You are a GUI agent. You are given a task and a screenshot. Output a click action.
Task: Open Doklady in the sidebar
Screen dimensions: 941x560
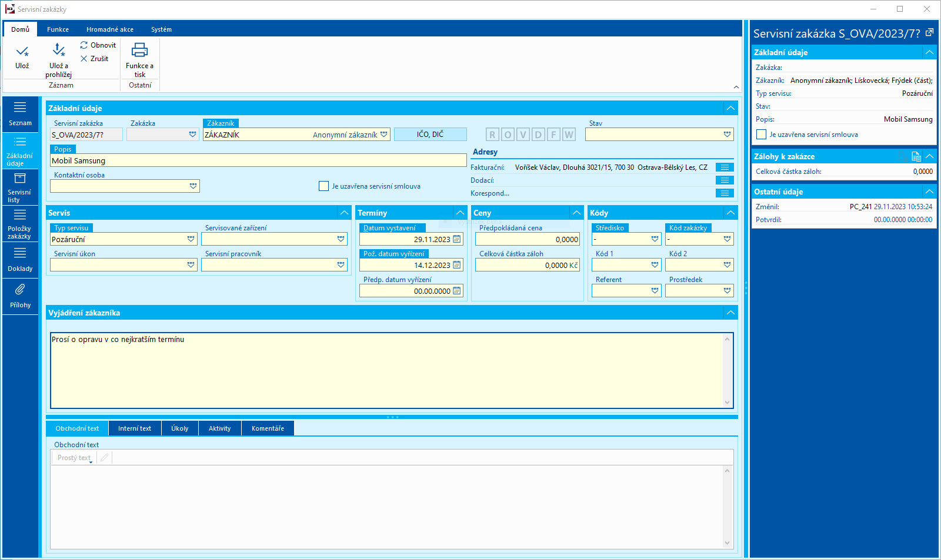20,260
